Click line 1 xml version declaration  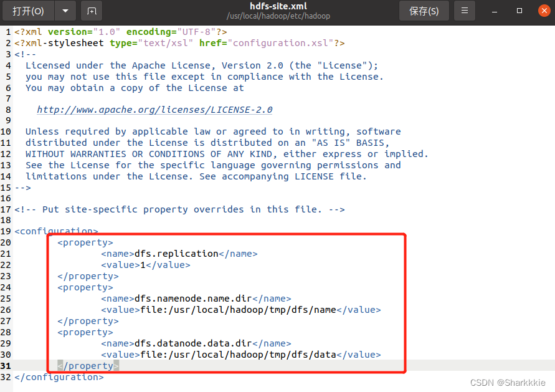click(121, 32)
